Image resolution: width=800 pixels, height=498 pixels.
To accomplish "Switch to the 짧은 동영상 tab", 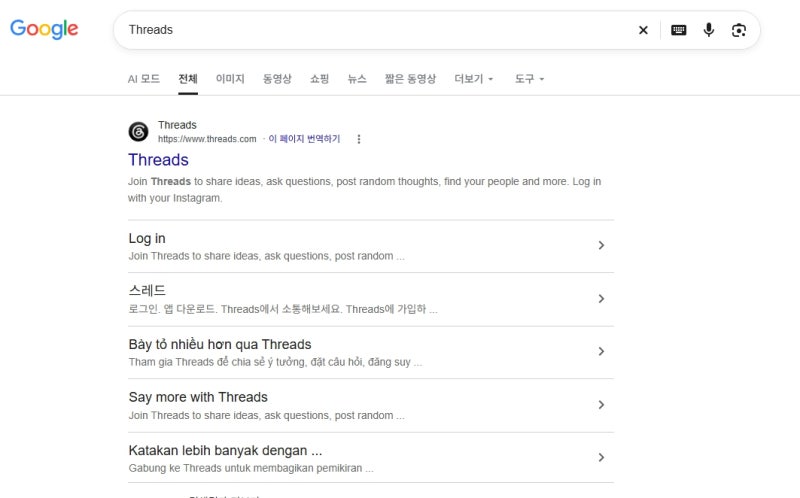I will point(410,79).
